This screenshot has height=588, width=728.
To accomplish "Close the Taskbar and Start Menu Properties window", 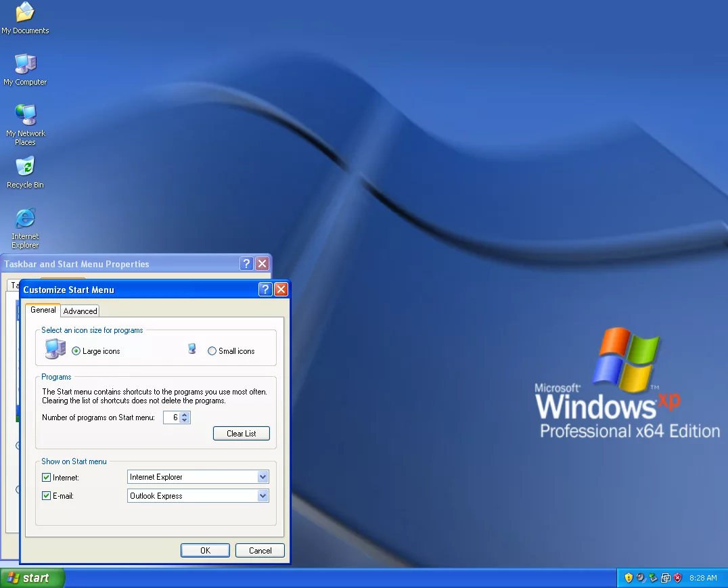I will coord(263,264).
